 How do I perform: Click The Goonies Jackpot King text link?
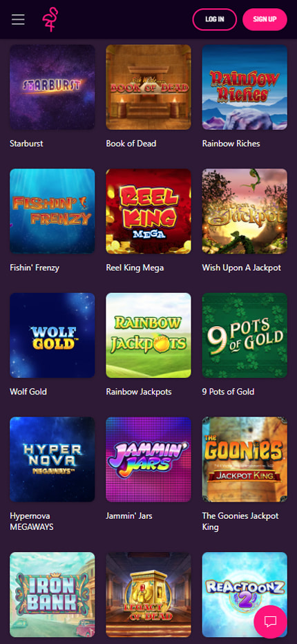(x=240, y=521)
